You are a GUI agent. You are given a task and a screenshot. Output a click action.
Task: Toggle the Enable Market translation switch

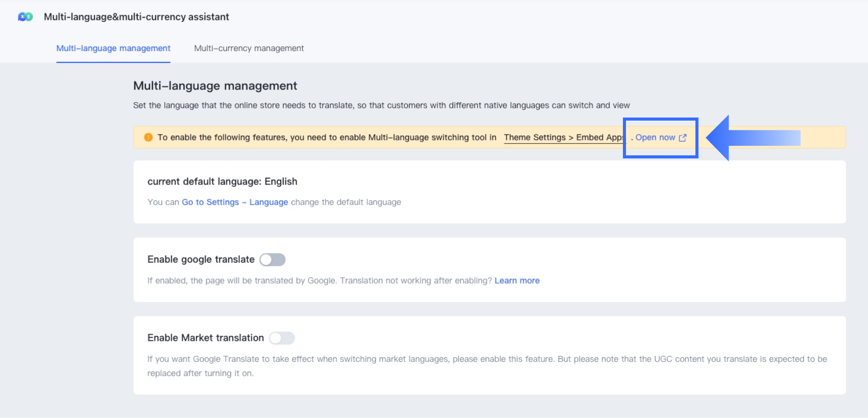tap(282, 338)
